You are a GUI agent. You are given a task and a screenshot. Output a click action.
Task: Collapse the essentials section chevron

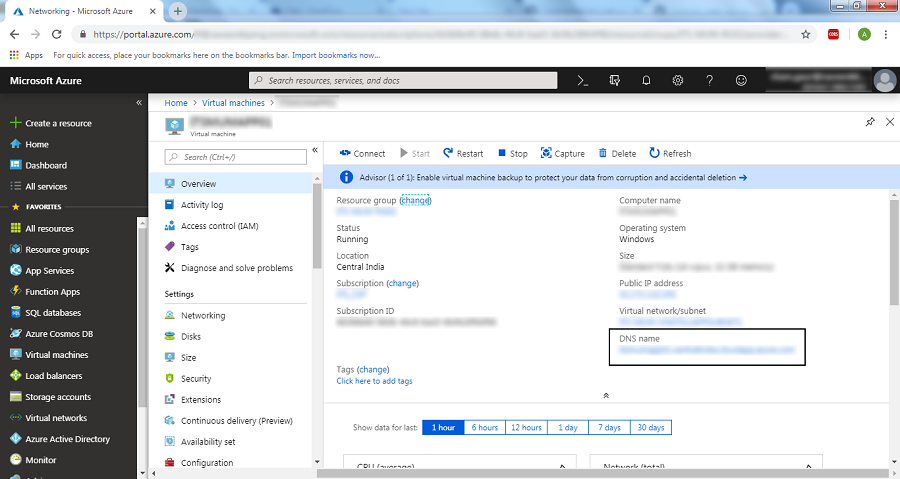click(x=606, y=395)
